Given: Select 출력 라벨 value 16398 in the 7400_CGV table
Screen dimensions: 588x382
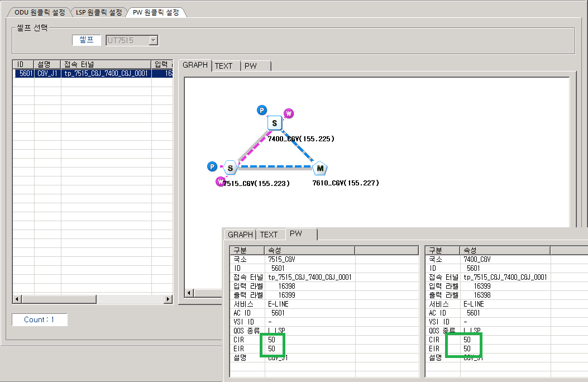Looking at the screenshot, I should (482, 295).
